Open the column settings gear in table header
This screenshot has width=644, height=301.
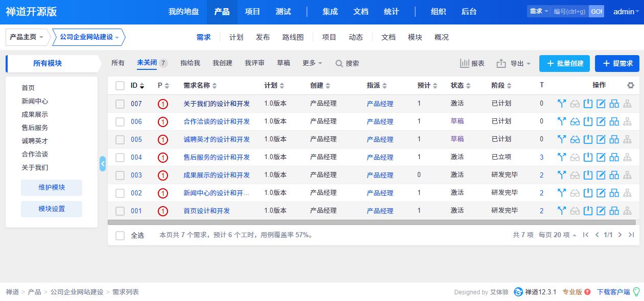pos(631,86)
